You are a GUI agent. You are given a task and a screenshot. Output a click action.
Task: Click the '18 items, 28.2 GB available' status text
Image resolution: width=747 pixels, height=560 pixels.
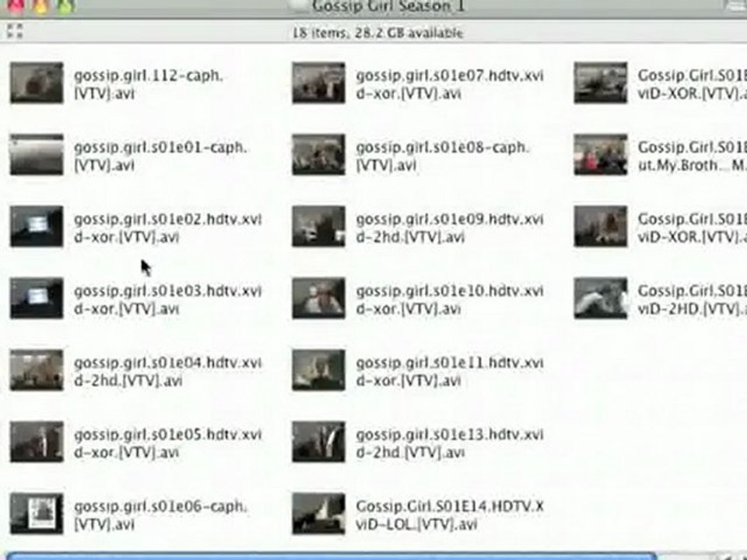[377, 33]
